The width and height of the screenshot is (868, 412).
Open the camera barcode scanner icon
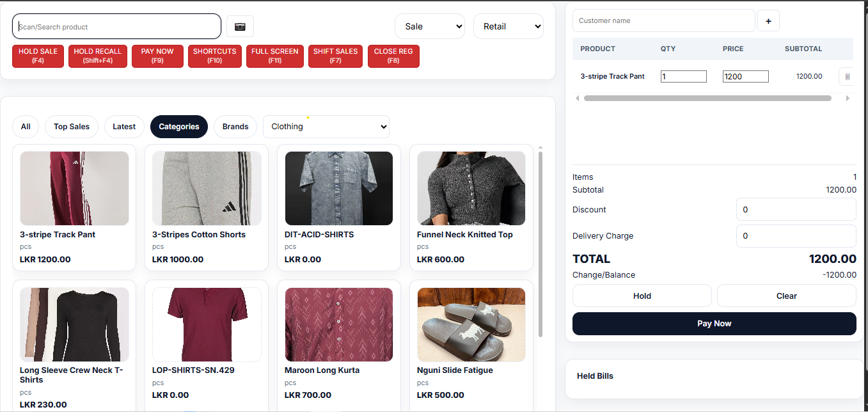coord(240,26)
